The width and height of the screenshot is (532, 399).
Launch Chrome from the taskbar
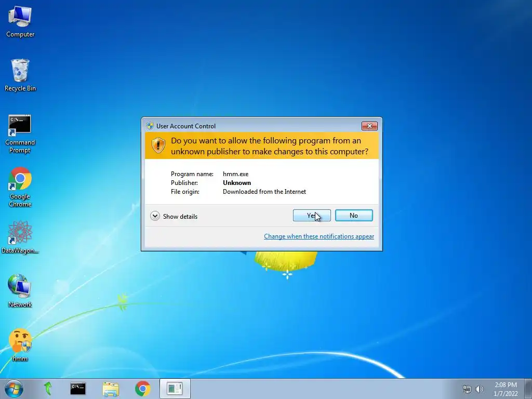coord(143,389)
